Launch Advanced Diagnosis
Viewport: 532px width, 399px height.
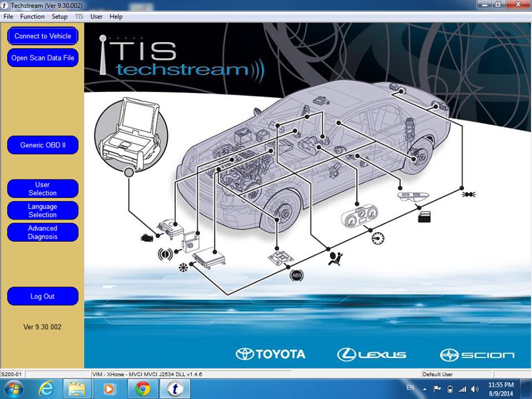[x=43, y=232]
